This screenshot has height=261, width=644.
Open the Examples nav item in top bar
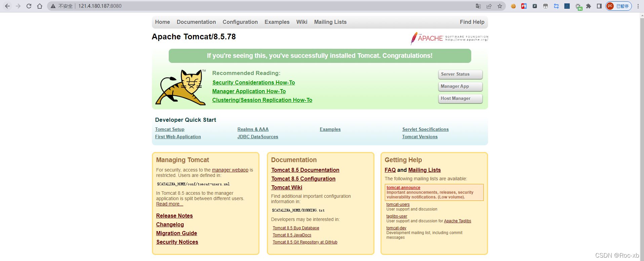click(x=277, y=22)
